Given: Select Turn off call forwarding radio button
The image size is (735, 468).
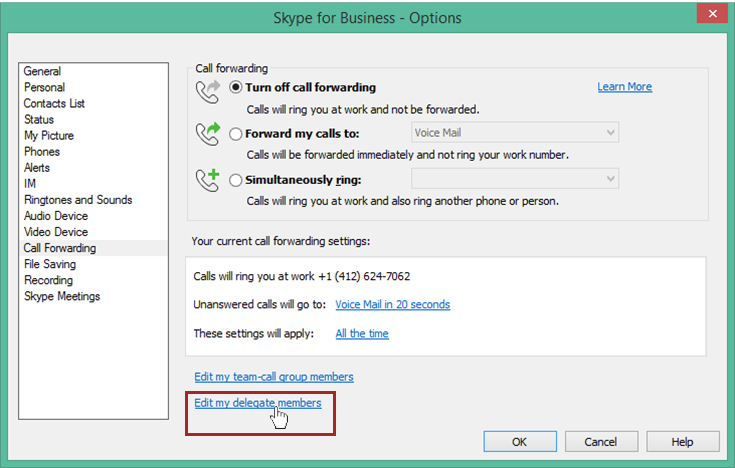Looking at the screenshot, I should 235,88.
